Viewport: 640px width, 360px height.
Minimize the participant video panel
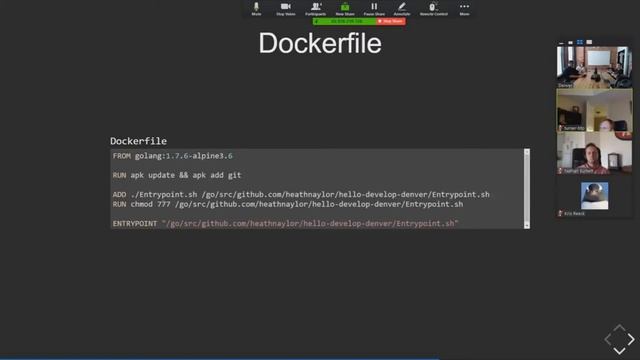coord(562,42)
